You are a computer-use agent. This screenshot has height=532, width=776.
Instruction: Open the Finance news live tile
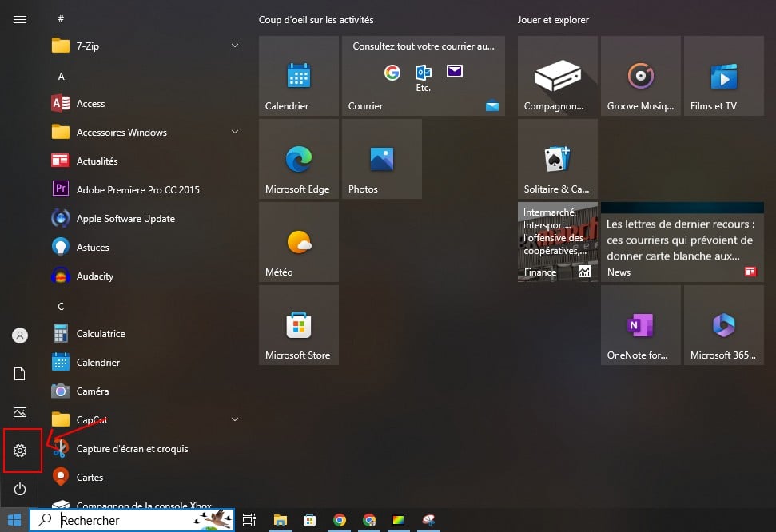tap(558, 242)
